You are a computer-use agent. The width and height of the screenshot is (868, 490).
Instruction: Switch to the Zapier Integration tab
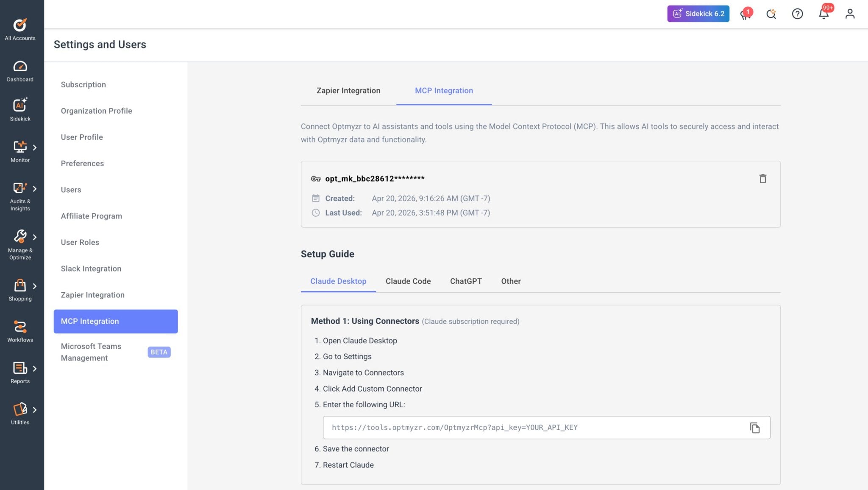click(348, 91)
